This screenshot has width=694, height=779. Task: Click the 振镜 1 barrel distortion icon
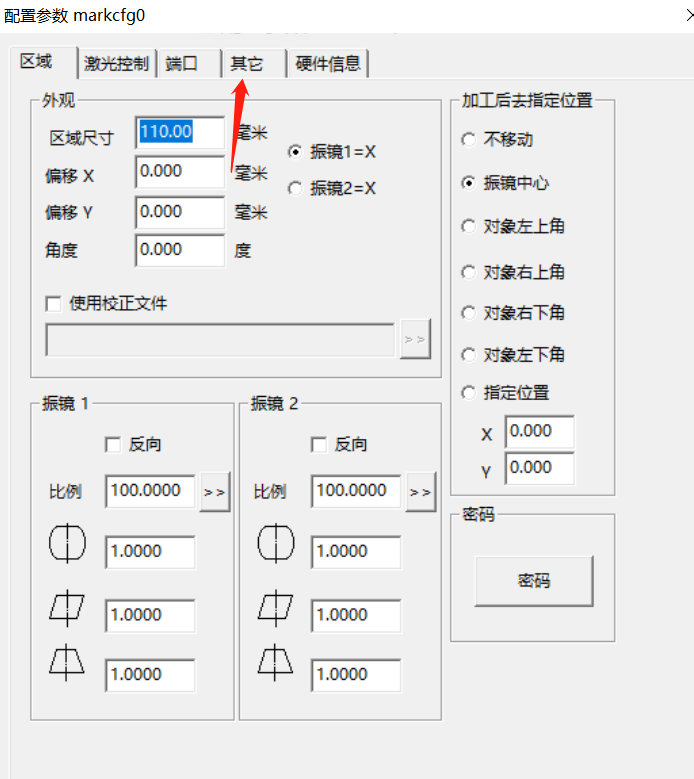coord(67,543)
